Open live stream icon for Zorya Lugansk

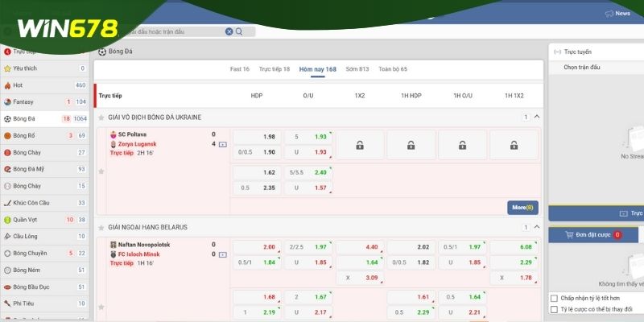222,144
